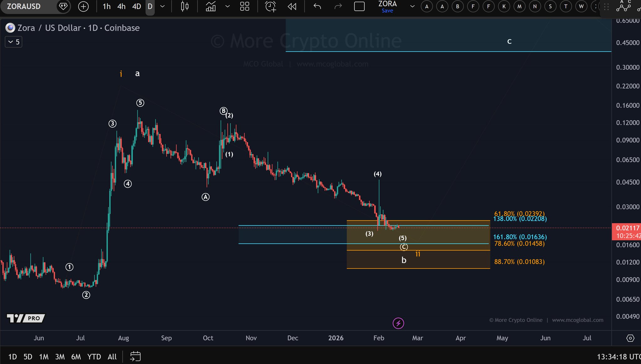Expand the indicator templates dropdown arrow
The height and width of the screenshot is (364, 641).
(228, 6)
